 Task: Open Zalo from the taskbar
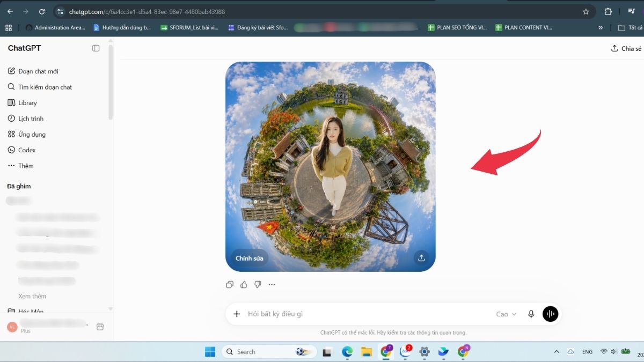(x=405, y=352)
